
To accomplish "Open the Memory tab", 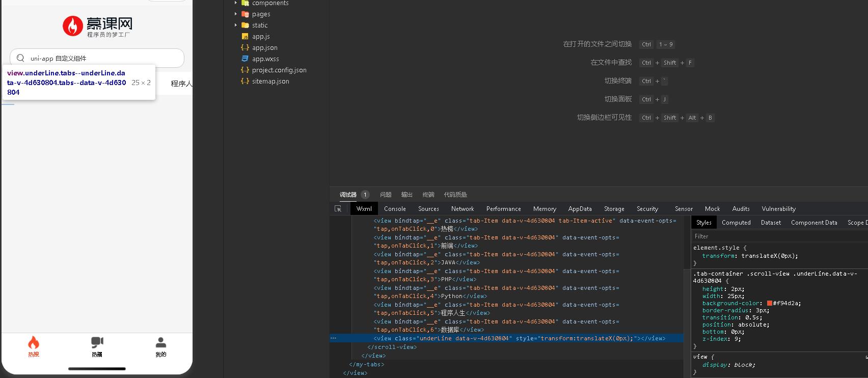I will (545, 209).
